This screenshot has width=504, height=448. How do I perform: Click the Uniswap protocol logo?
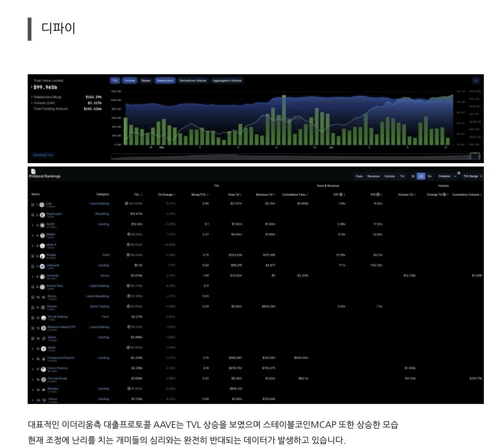(42, 276)
